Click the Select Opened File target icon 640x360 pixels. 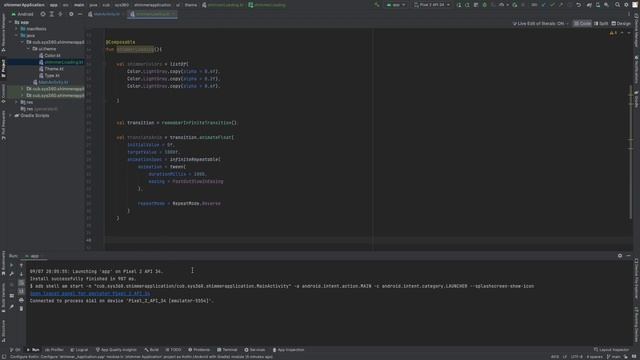pyautogui.click(x=43, y=14)
